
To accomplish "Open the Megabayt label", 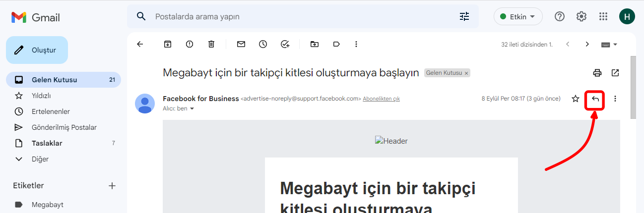I will pos(64,205).
